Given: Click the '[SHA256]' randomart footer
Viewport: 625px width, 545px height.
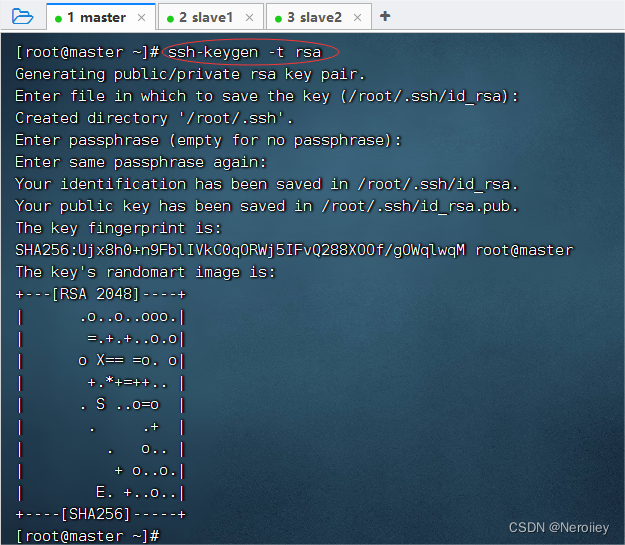Looking at the screenshot, I should pyautogui.click(x=96, y=514).
